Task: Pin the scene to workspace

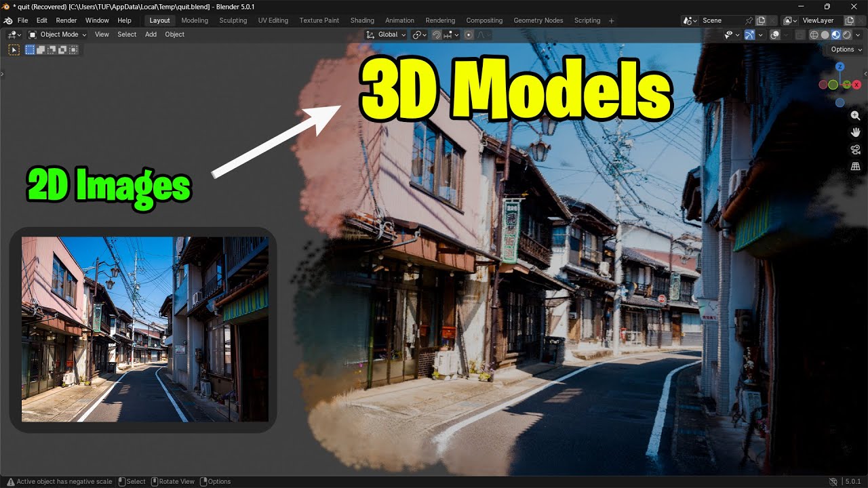Action: pos(749,20)
